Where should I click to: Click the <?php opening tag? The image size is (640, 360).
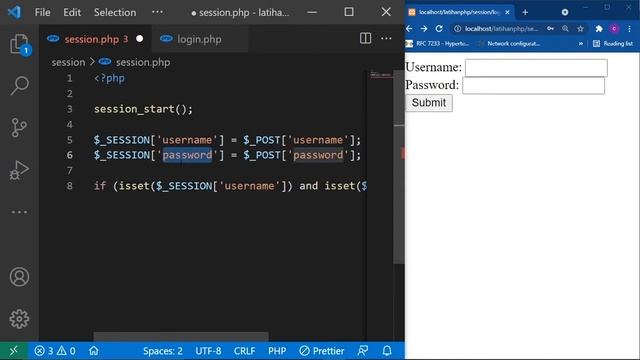click(x=109, y=78)
